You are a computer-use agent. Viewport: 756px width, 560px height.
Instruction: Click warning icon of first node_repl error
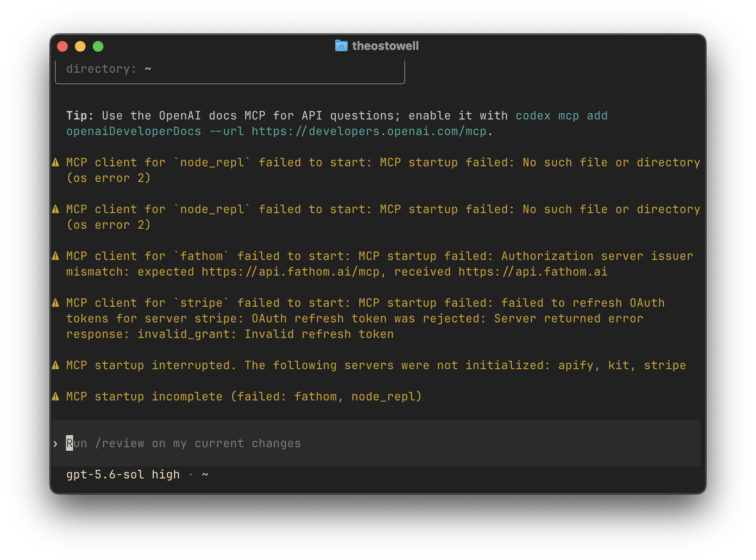[56, 162]
